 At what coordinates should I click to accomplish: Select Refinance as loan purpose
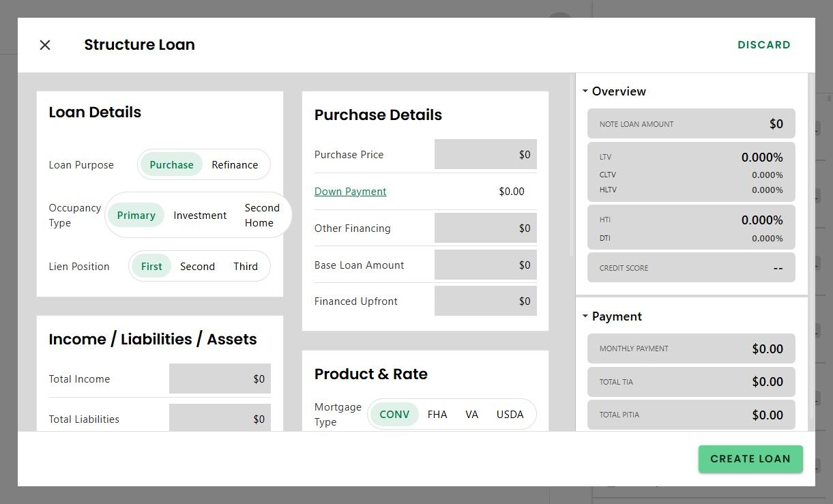235,165
